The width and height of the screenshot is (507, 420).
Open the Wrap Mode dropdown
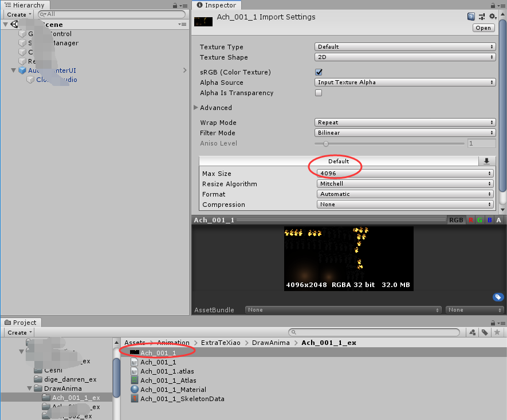[x=405, y=122]
